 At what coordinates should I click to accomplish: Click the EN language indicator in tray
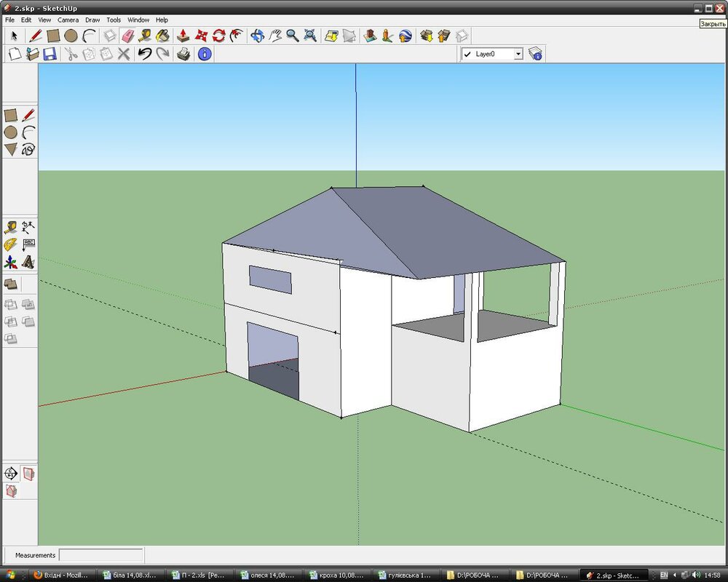(x=664, y=575)
